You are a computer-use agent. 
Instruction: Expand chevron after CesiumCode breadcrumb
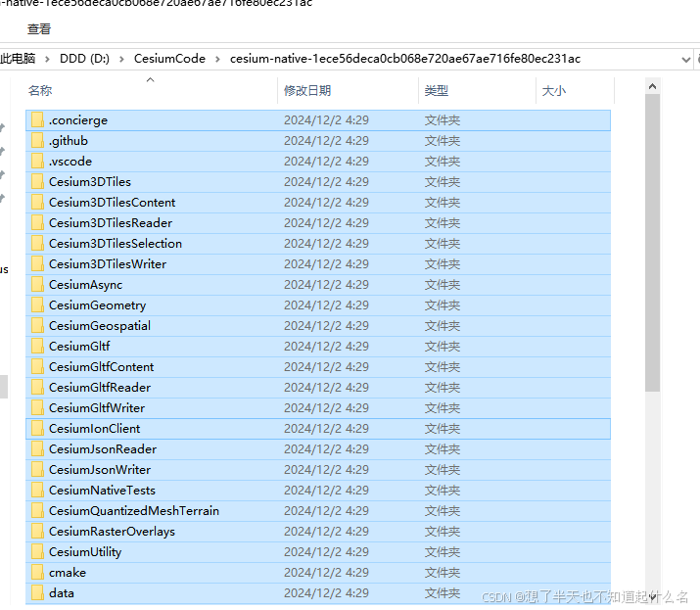[218, 59]
